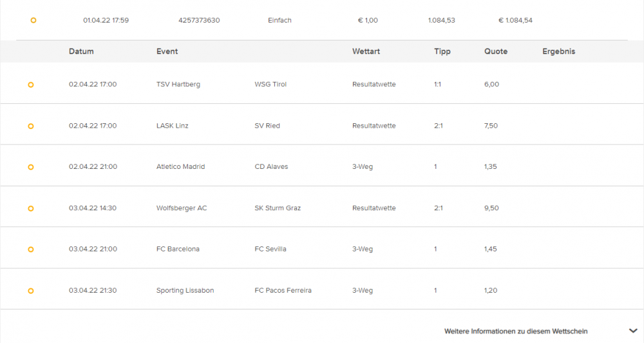Expand the chevron beside Weitere Informationen
Viewport: 644px width, 343px height.
click(633, 331)
